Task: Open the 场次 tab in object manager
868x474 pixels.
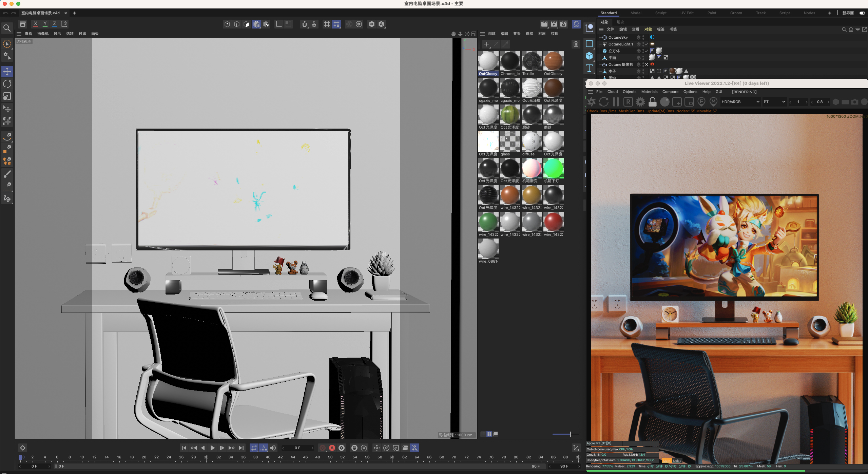Action: click(x=620, y=22)
